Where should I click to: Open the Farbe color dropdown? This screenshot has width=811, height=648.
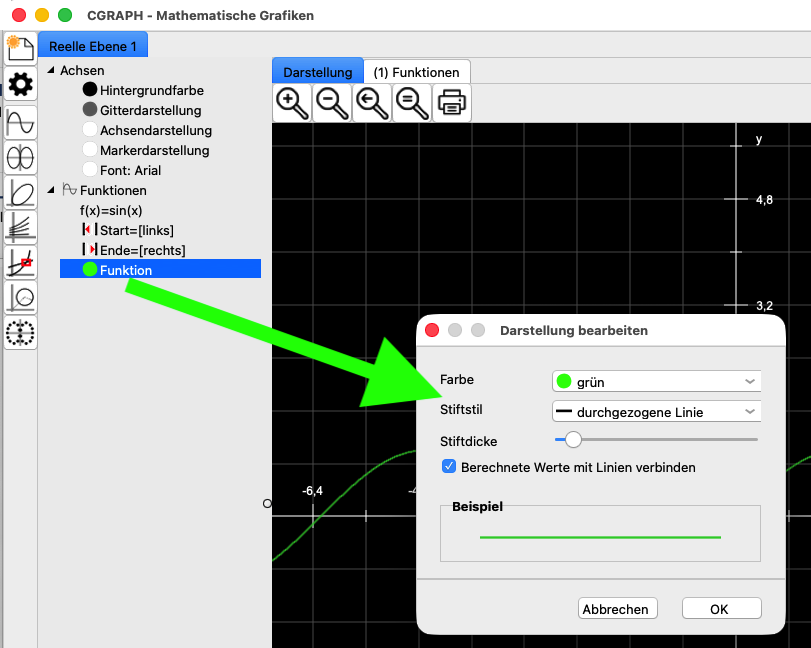click(656, 381)
